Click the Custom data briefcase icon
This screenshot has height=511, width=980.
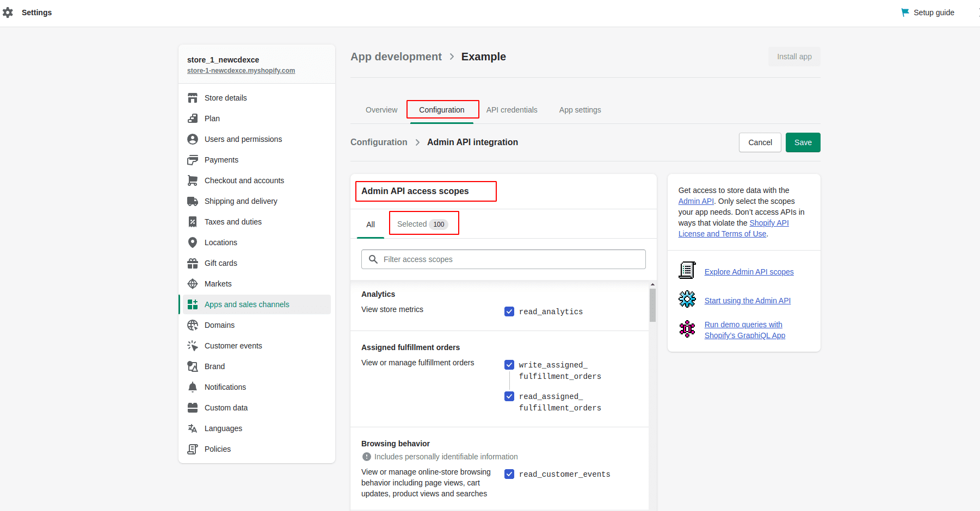[193, 408]
